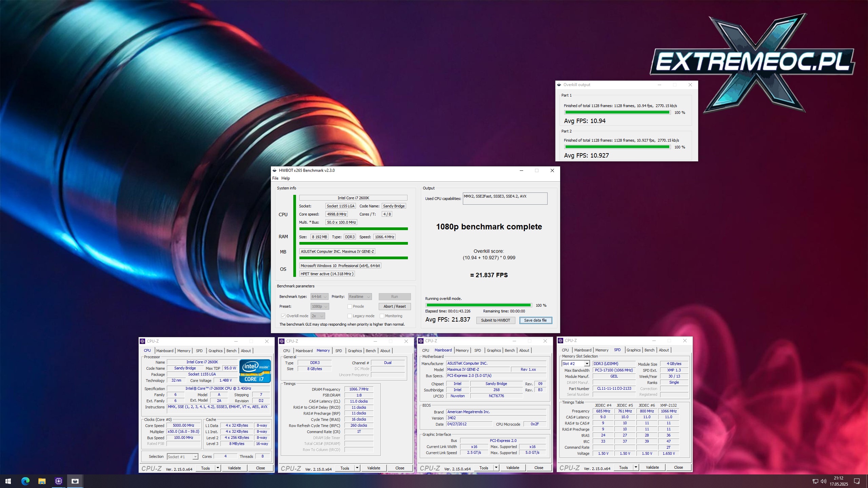Open the Windows Start menu

pyautogui.click(x=8, y=481)
